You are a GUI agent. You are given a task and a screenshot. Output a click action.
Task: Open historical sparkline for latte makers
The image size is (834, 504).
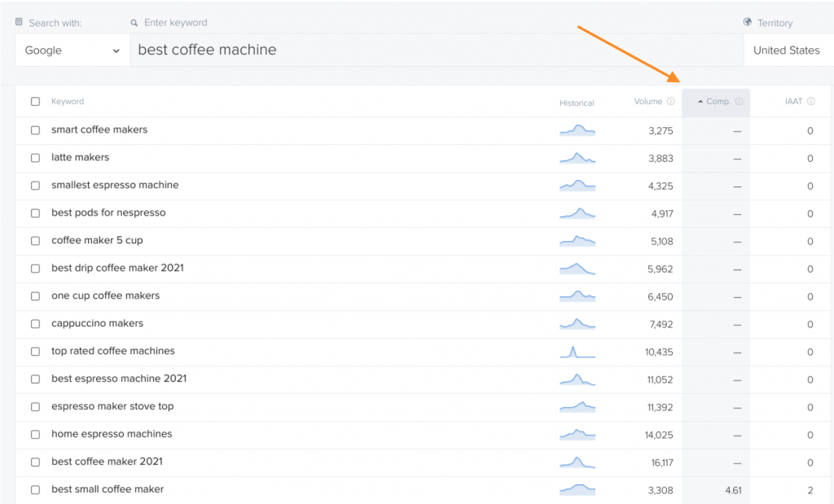[x=577, y=157]
